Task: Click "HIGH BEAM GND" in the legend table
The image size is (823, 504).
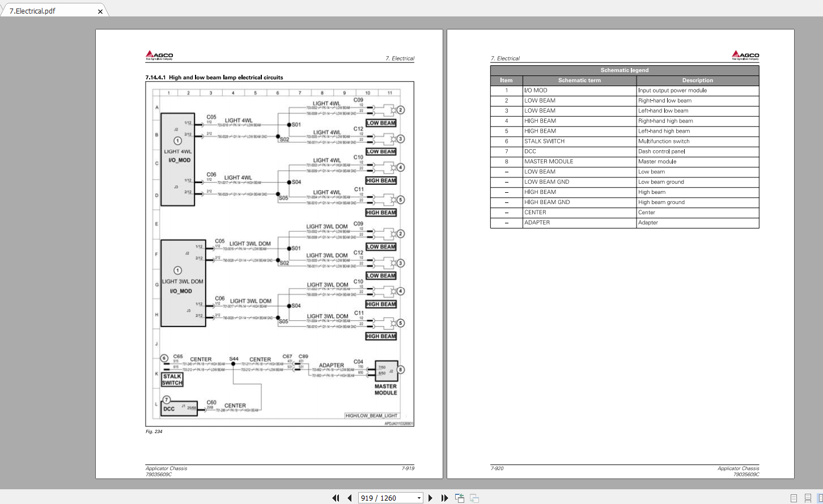Action: [x=548, y=202]
